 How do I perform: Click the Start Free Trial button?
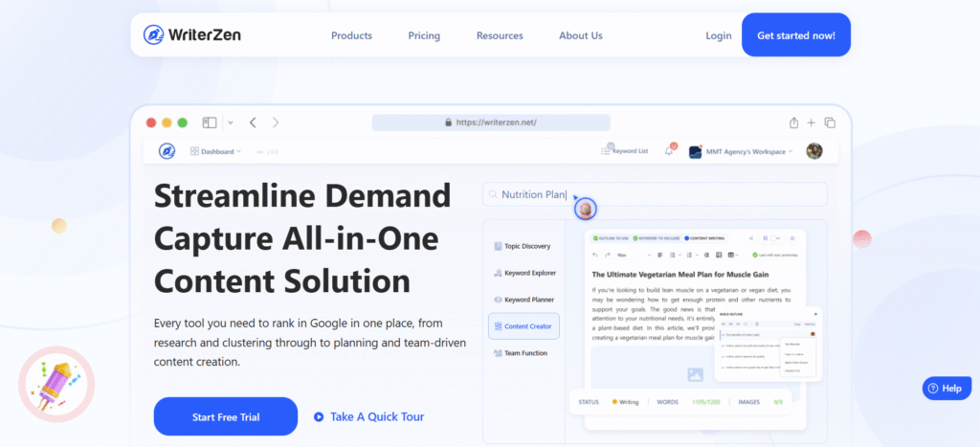tap(226, 416)
